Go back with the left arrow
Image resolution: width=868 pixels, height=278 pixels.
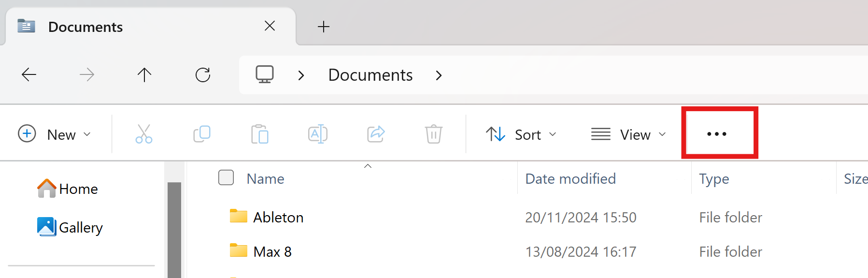[29, 74]
